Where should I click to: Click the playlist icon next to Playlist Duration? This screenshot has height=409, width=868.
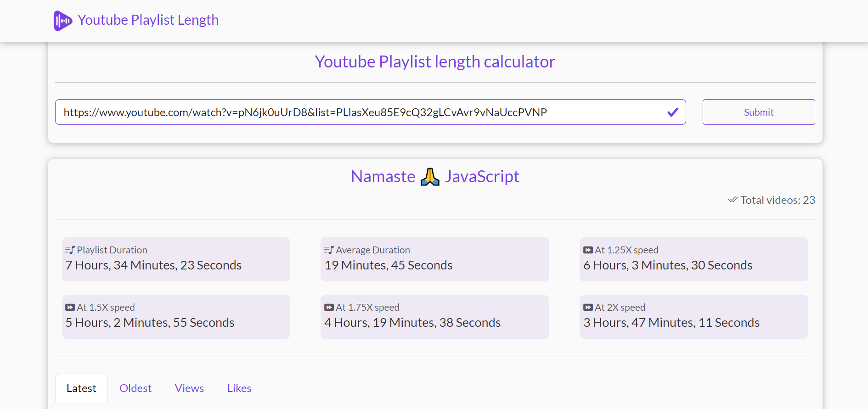(70, 250)
